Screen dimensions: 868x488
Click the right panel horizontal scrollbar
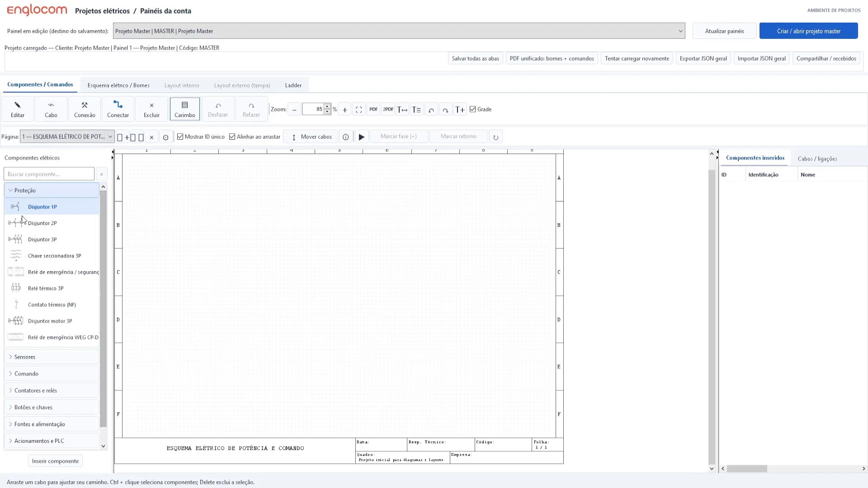[x=747, y=469]
